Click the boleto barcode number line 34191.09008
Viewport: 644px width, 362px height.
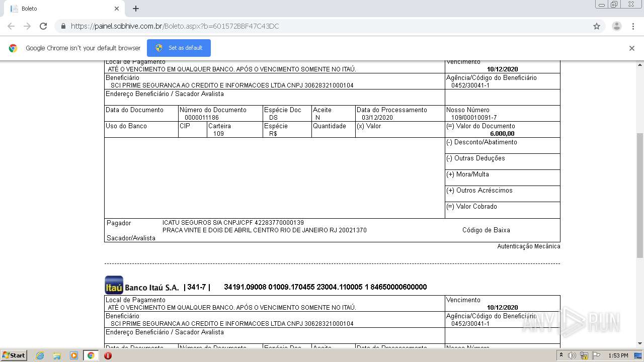tap(325, 287)
